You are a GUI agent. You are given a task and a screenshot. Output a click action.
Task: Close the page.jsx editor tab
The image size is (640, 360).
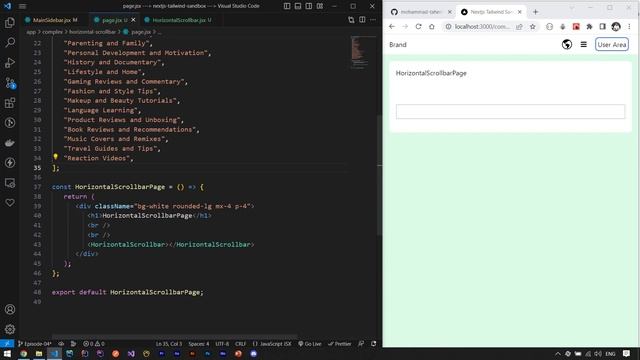[x=133, y=20]
